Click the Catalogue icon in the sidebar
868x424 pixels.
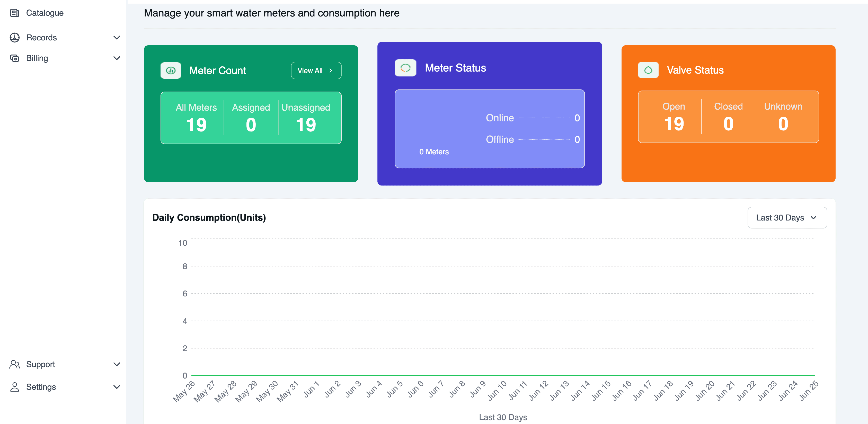[14, 13]
